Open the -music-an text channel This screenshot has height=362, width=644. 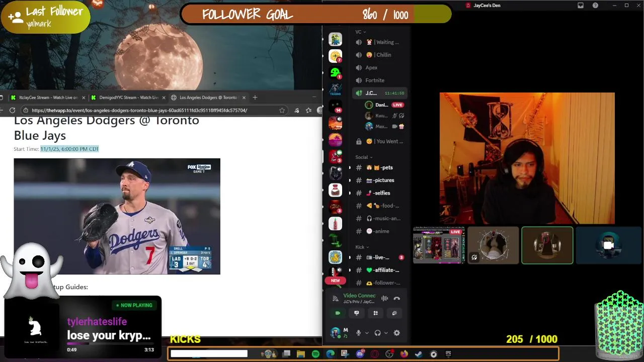(x=380, y=218)
